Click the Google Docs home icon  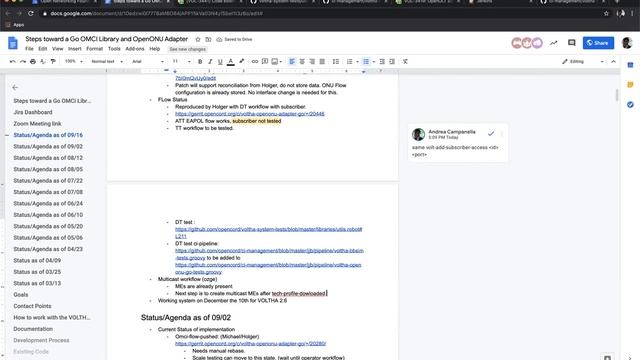[x=13, y=43]
